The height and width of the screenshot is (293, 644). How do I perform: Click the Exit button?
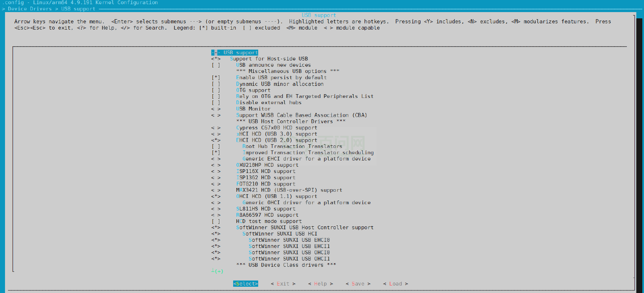[283, 283]
